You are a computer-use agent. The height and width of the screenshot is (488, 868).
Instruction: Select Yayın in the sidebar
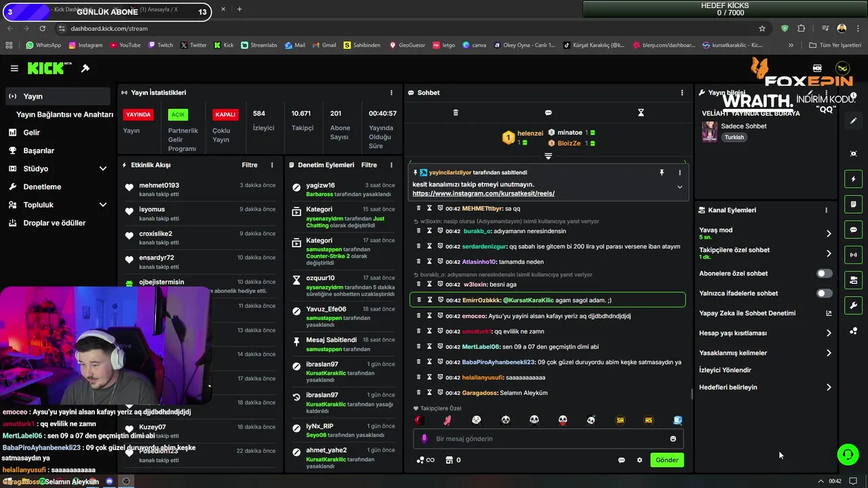[x=58, y=96]
